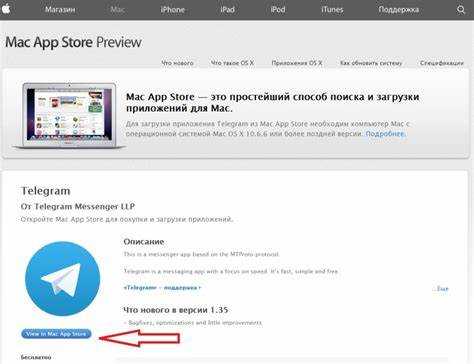
Task: Click the Mac App Store Preview heading
Action: [x=73, y=42]
